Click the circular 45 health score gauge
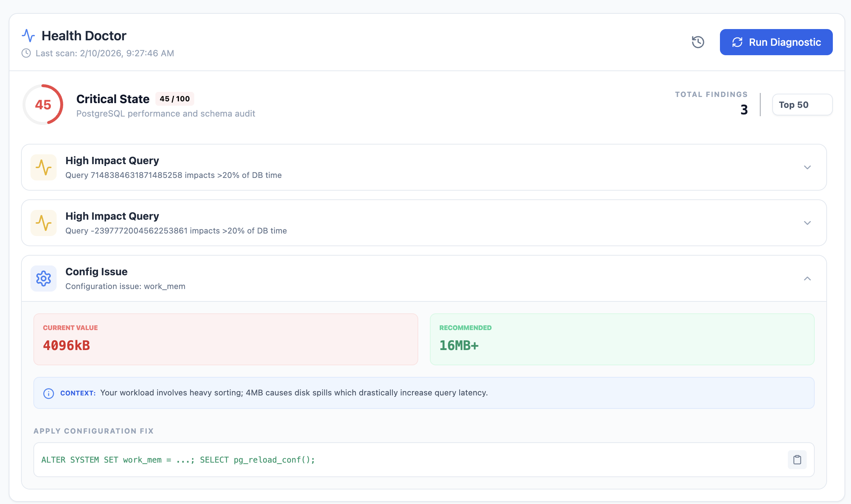Image resolution: width=851 pixels, height=504 pixels. [43, 105]
